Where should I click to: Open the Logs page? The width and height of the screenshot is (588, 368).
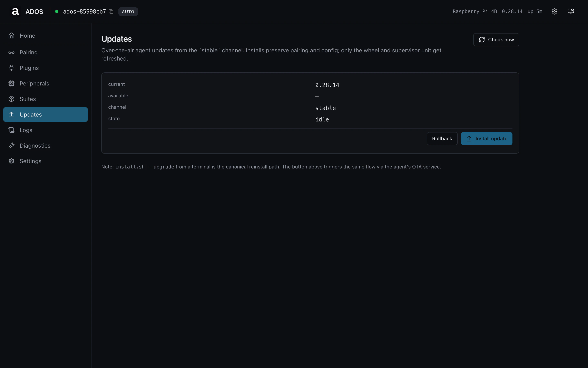tap(46, 130)
